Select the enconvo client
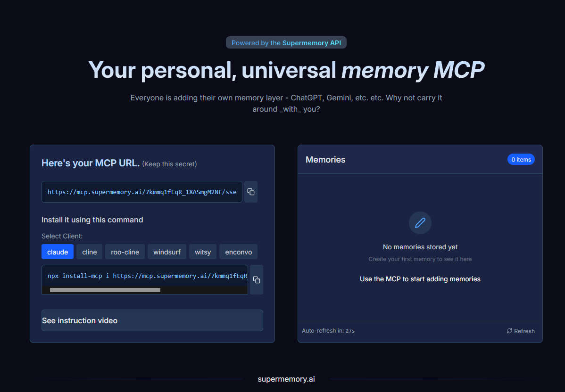Screen dimensions: 565x392 coord(239,252)
